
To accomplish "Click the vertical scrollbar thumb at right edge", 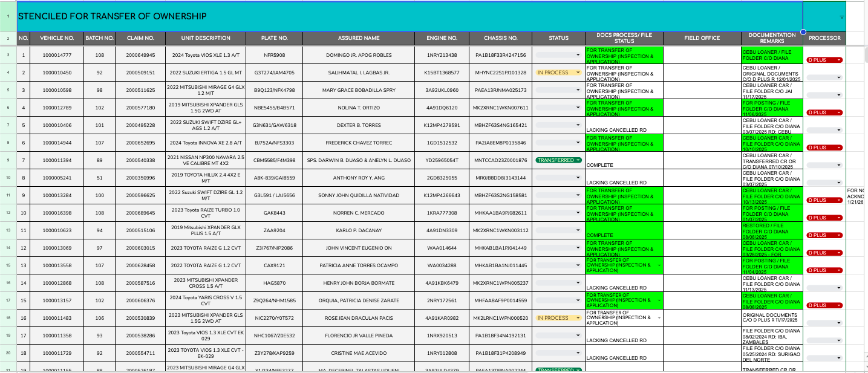I will 865,54.
